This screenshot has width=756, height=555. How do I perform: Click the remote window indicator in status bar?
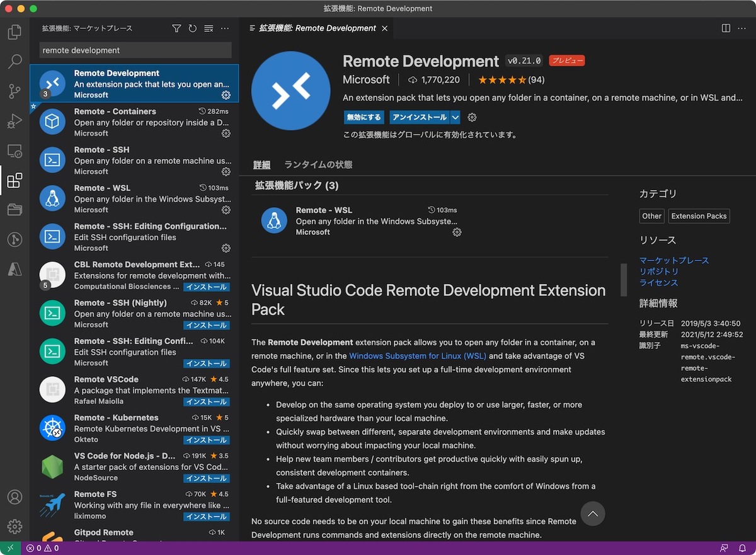click(x=10, y=548)
